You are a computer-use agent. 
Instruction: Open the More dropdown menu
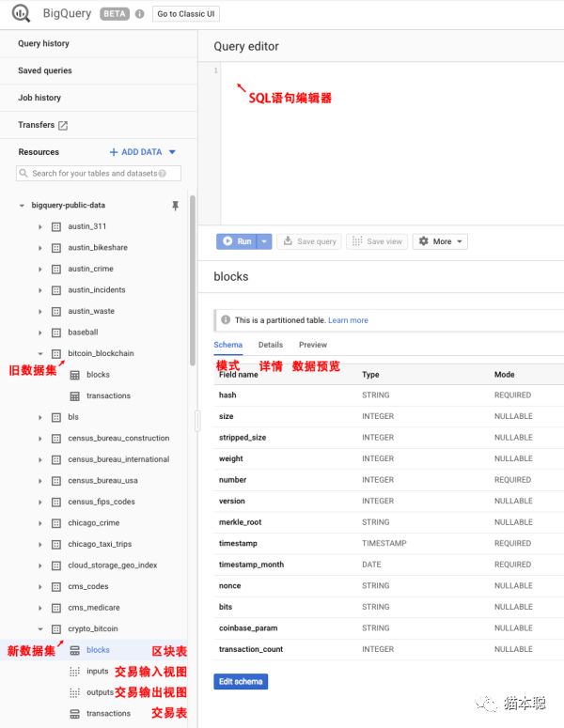[x=440, y=241]
